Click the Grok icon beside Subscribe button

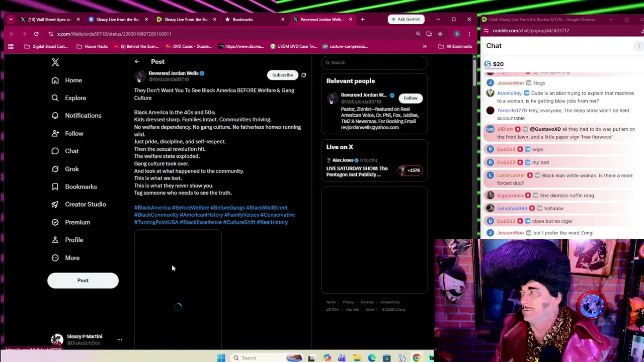pos(303,75)
